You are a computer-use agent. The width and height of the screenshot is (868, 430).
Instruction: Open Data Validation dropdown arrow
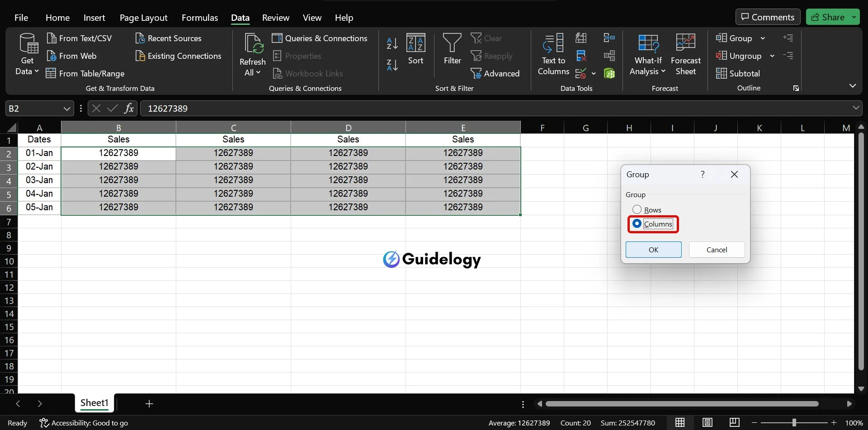pos(594,73)
